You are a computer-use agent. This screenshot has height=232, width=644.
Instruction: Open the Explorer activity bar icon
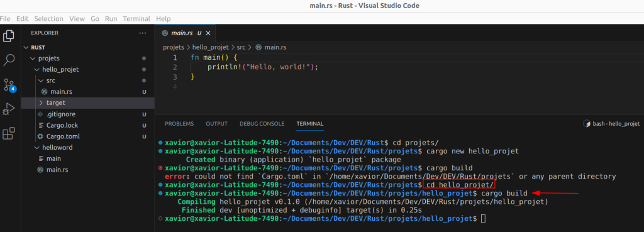pos(9,36)
